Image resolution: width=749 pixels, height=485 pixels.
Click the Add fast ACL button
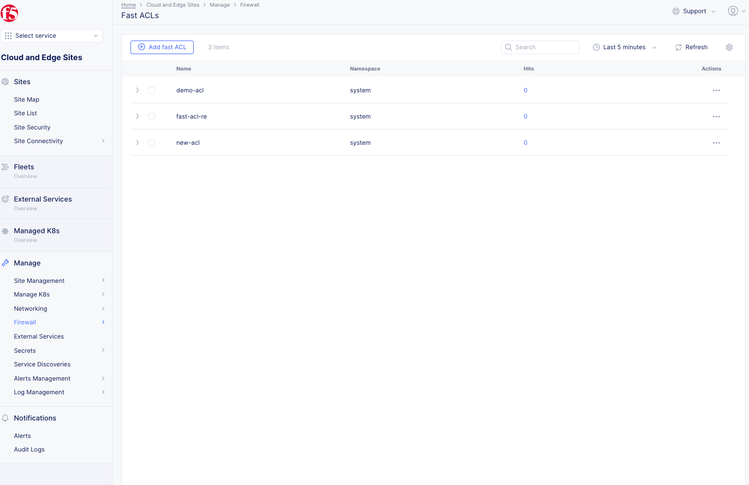162,47
